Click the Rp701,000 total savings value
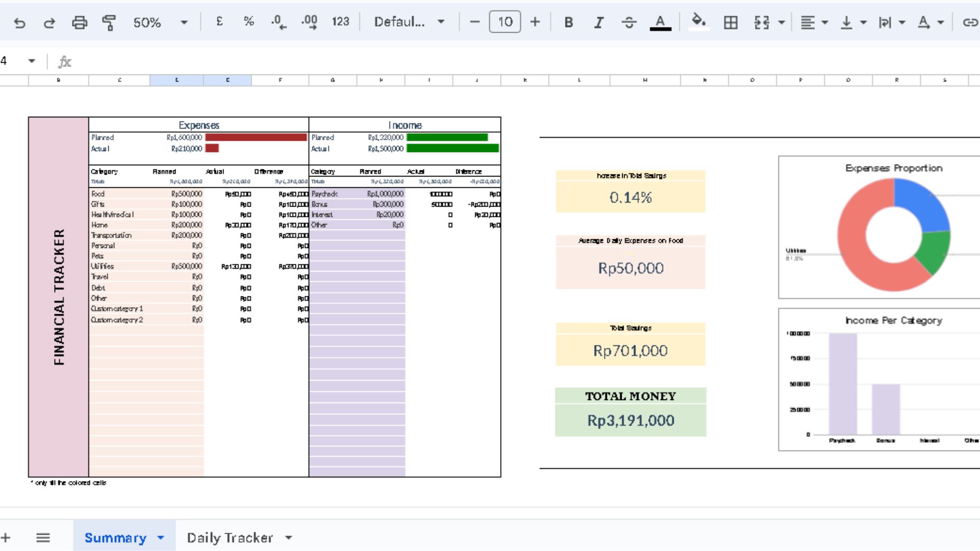Image resolution: width=980 pixels, height=551 pixels. (630, 350)
